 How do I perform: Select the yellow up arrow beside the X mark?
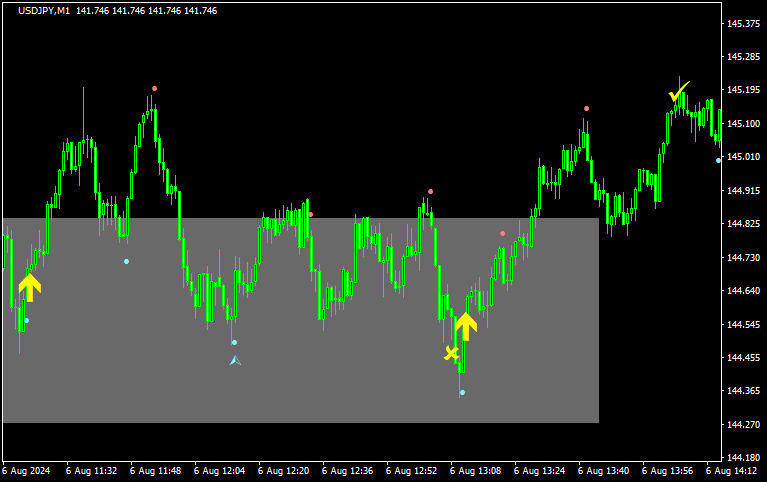pyautogui.click(x=466, y=326)
